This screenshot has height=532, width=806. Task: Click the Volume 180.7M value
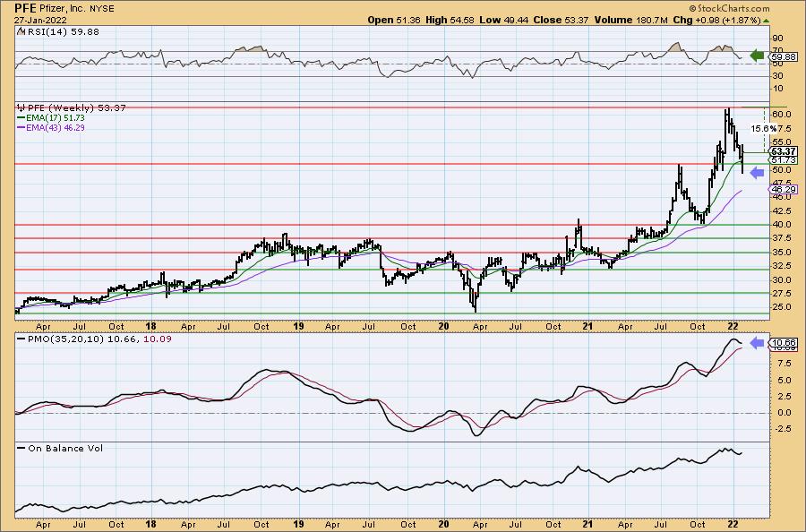click(x=630, y=20)
